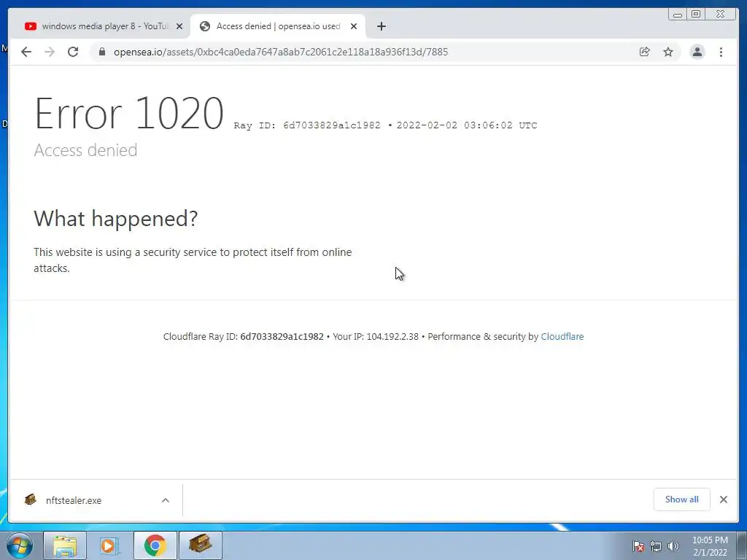Dismiss the downloads bar

(x=724, y=499)
